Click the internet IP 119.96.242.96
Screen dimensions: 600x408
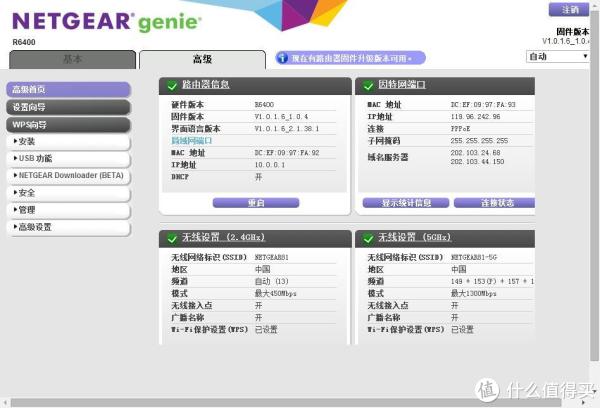coord(475,117)
